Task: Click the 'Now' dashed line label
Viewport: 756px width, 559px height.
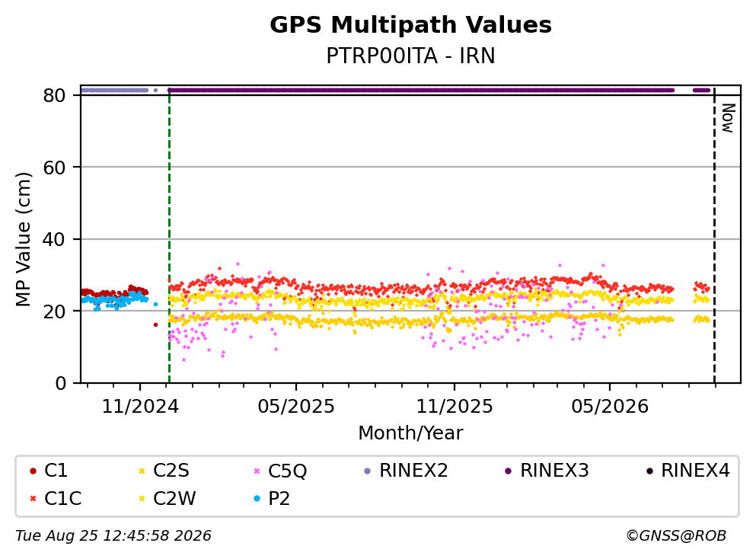Action: point(728,118)
